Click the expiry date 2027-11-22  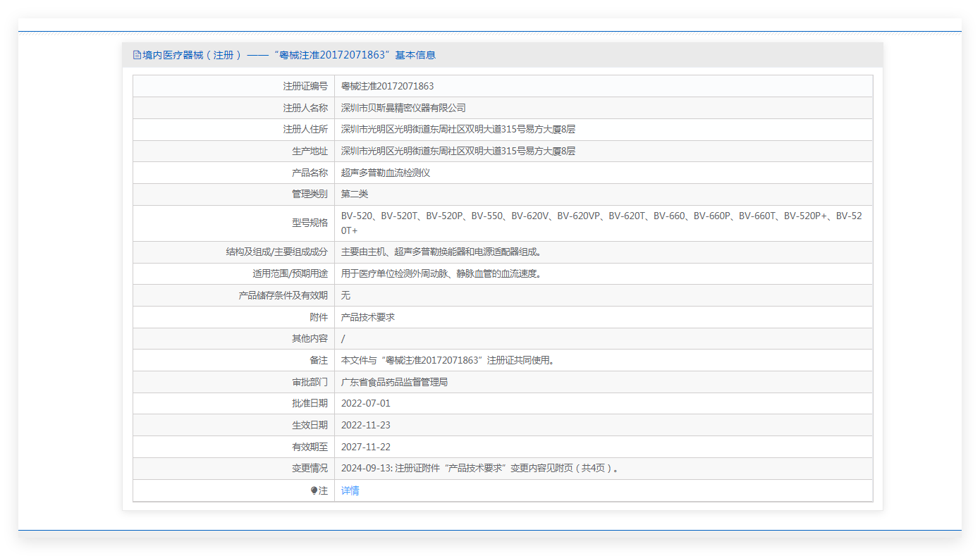[366, 447]
